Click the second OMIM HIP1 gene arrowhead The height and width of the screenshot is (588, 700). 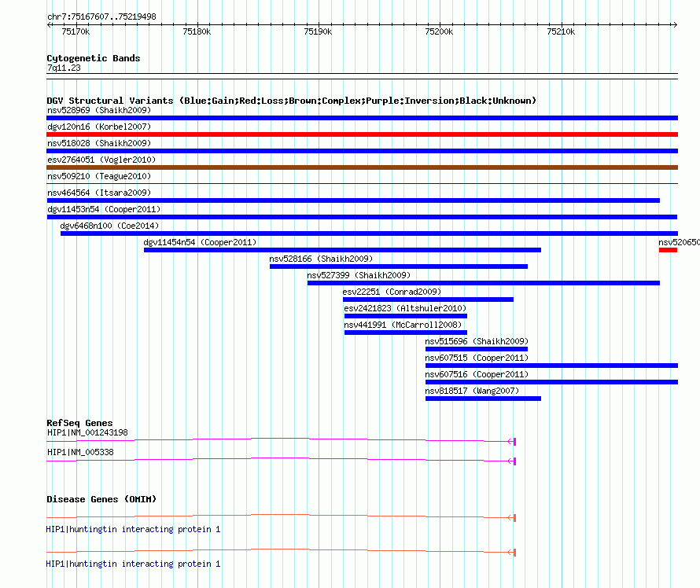(512, 553)
